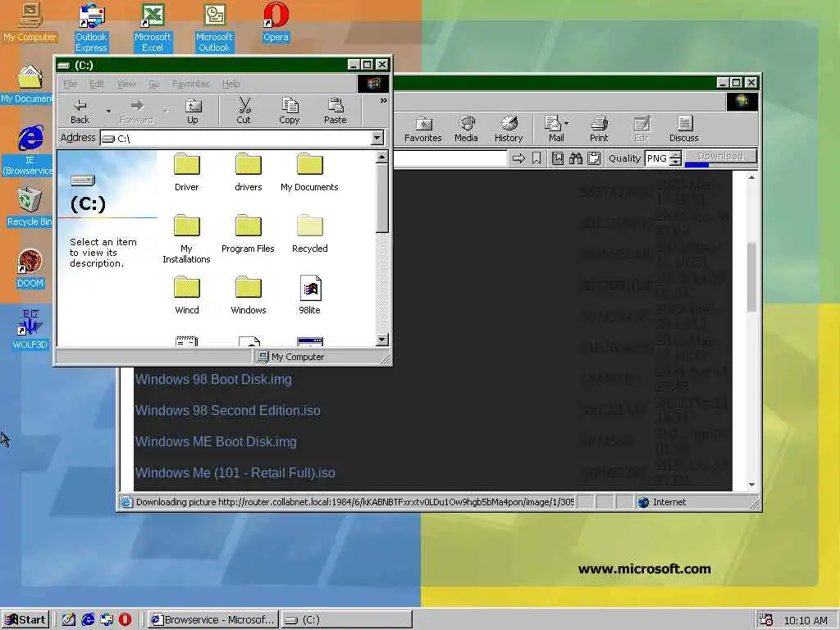Expand the toolbar overflow chevron

[384, 100]
